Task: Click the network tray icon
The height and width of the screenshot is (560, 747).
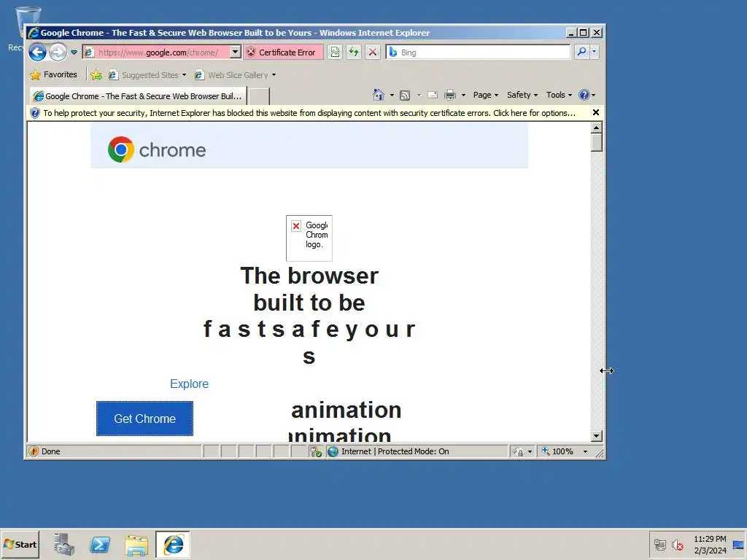Action: [660, 544]
